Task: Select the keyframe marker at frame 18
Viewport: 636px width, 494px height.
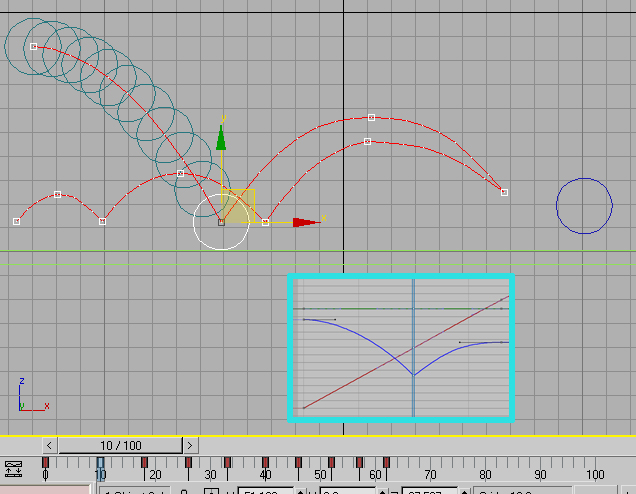Action: (144, 463)
